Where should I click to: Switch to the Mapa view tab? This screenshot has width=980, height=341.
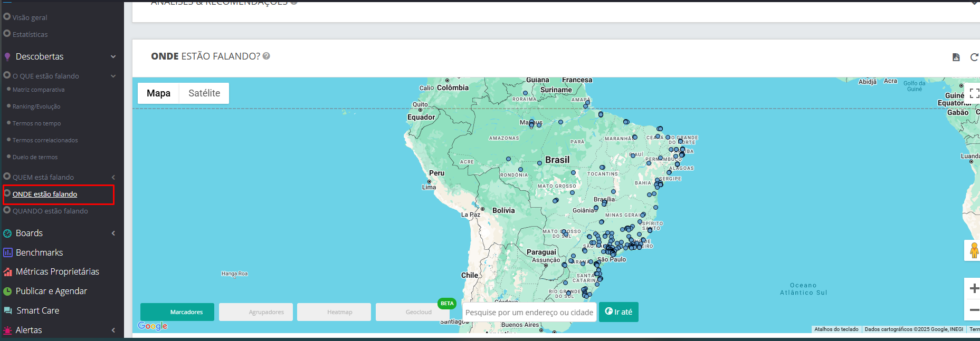(158, 93)
